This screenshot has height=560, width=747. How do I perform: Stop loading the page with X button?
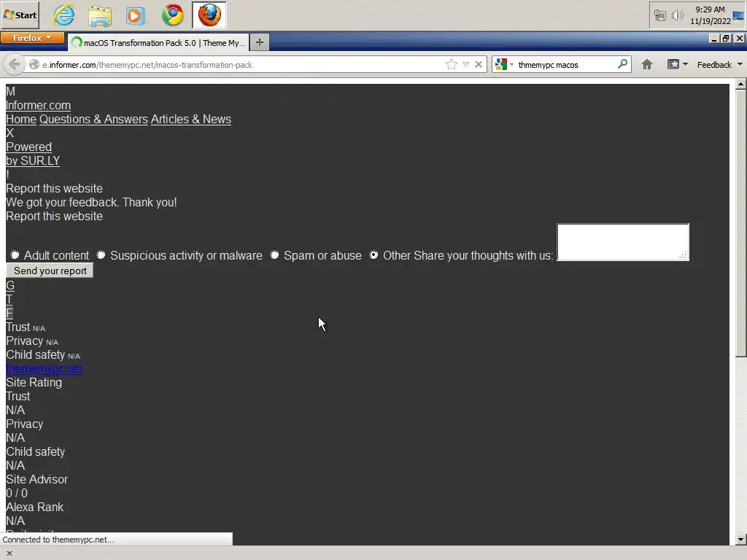[479, 64]
